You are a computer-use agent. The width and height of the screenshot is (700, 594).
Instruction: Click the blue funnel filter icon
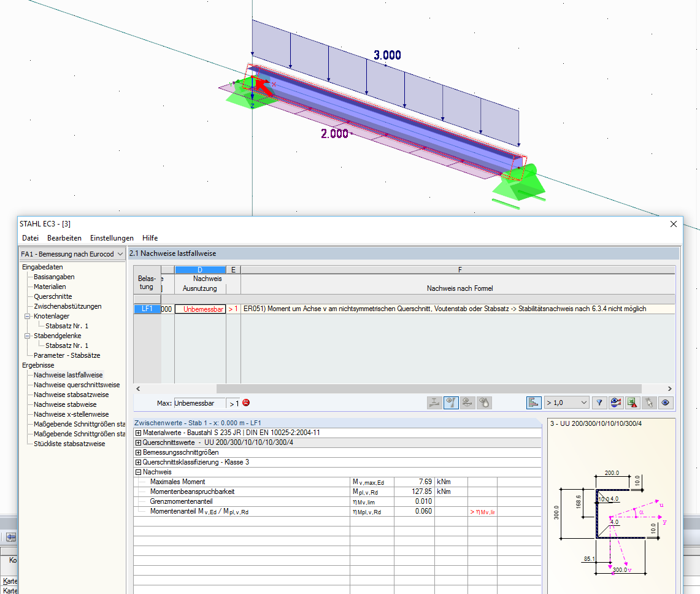[599, 403]
